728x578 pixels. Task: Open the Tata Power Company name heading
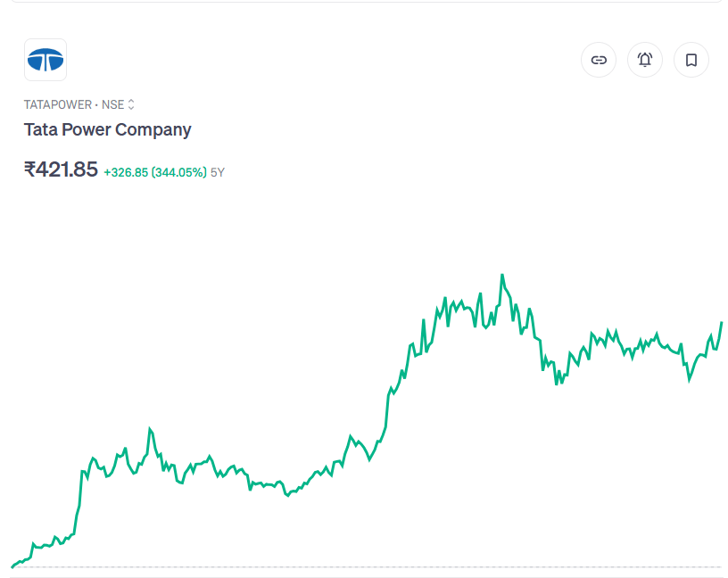tap(107, 129)
